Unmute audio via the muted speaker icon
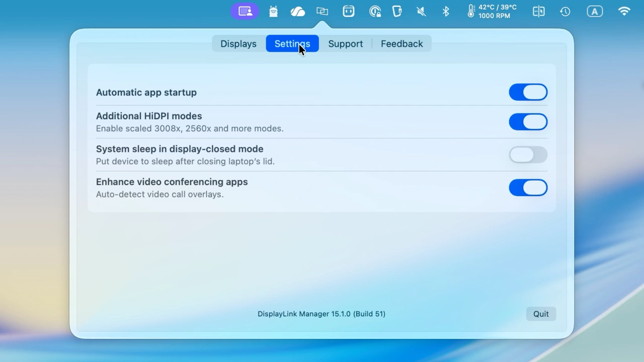 point(421,11)
